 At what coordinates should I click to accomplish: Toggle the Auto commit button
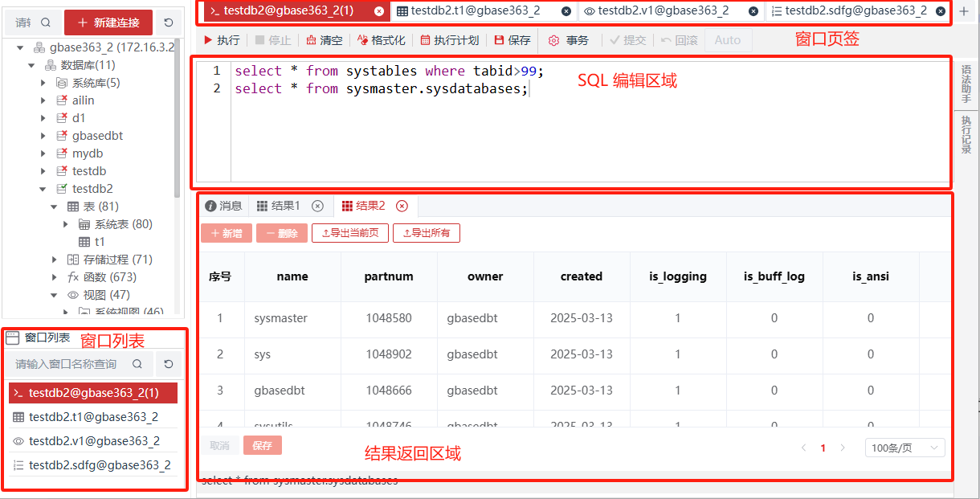coord(727,40)
